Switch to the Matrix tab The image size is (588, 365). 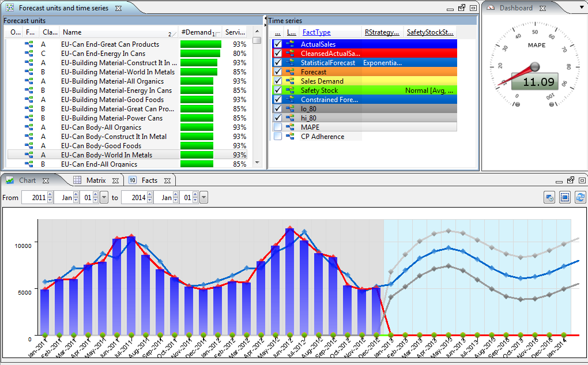[96, 180]
